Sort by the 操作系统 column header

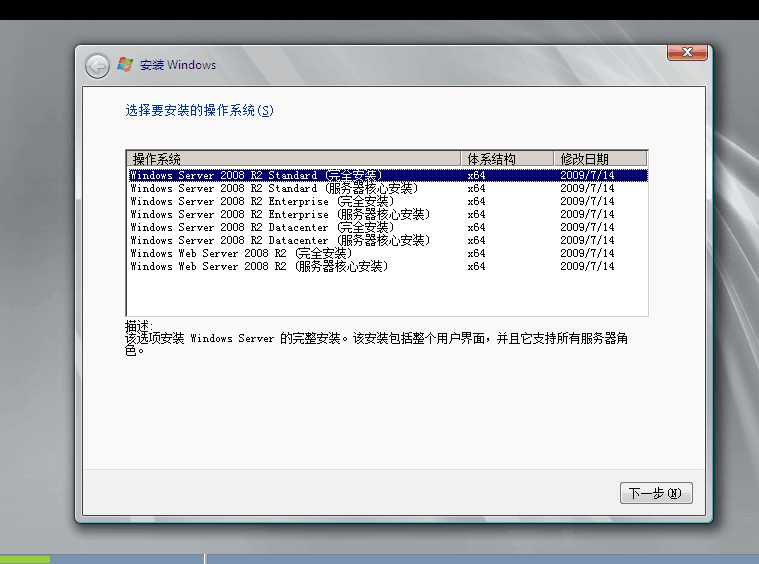point(293,159)
